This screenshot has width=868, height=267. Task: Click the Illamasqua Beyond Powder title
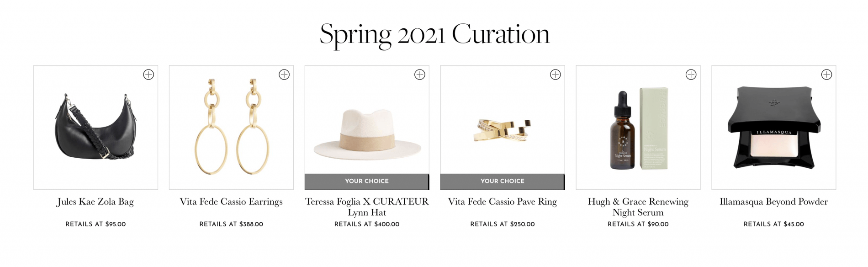click(774, 202)
